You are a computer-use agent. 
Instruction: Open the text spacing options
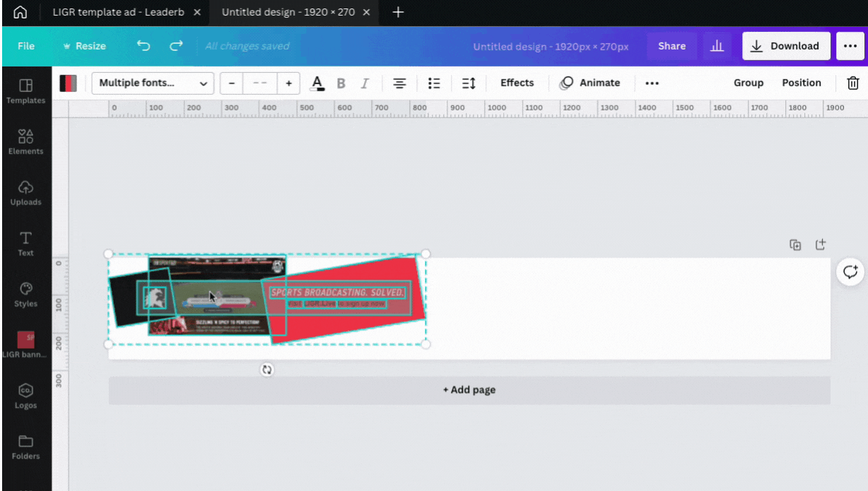469,83
